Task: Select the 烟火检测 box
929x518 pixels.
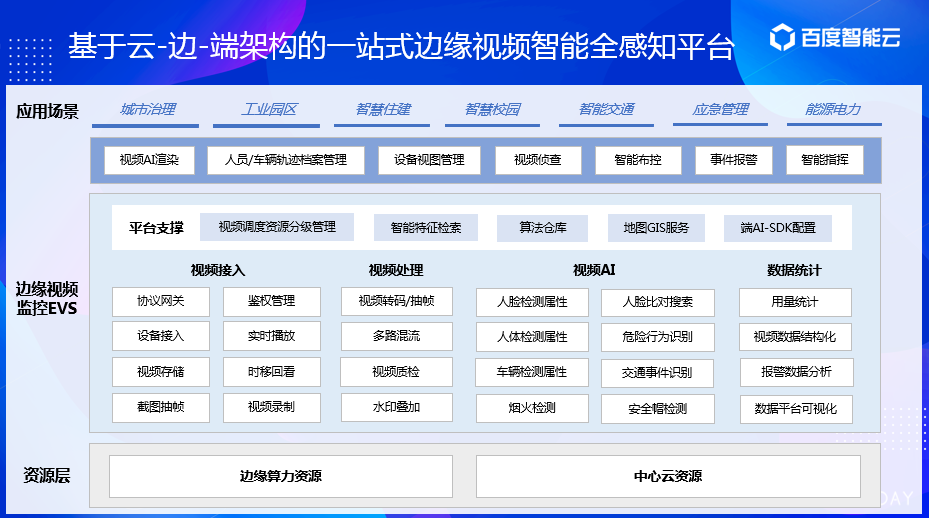Action: pos(532,408)
